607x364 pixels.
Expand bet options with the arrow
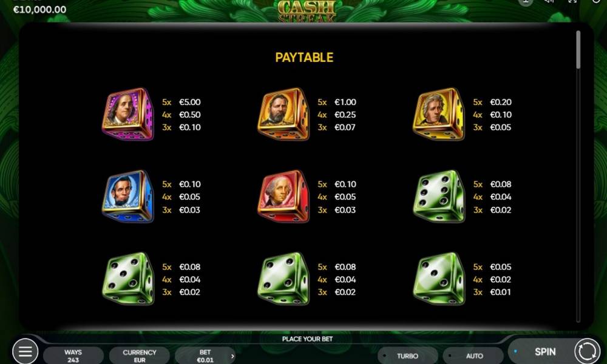(232, 356)
